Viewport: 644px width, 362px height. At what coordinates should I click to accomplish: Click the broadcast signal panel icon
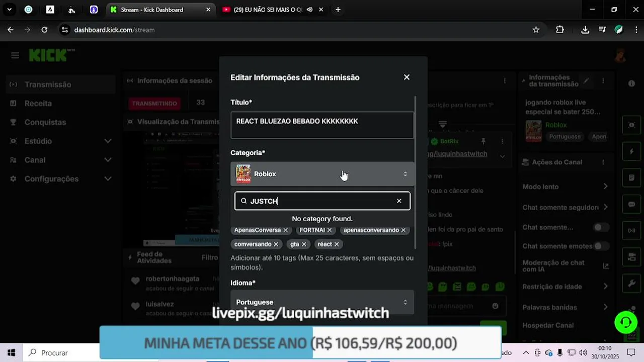tap(631, 231)
